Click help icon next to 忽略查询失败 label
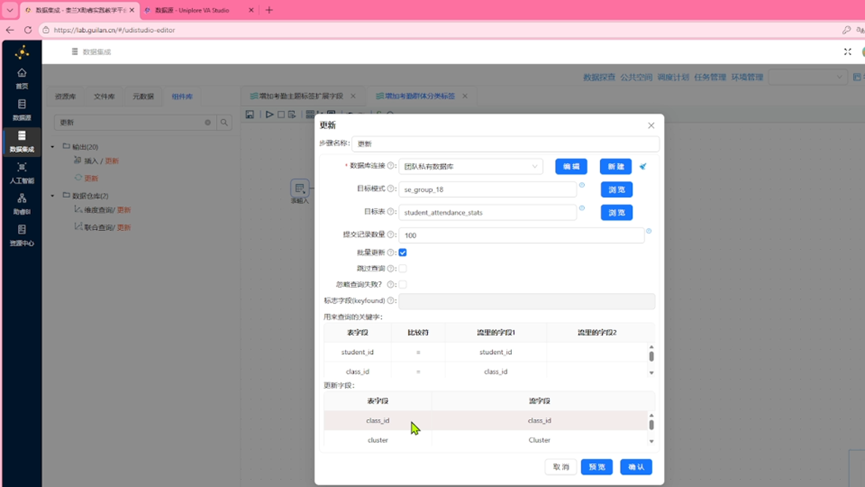The width and height of the screenshot is (865, 487). [391, 285]
